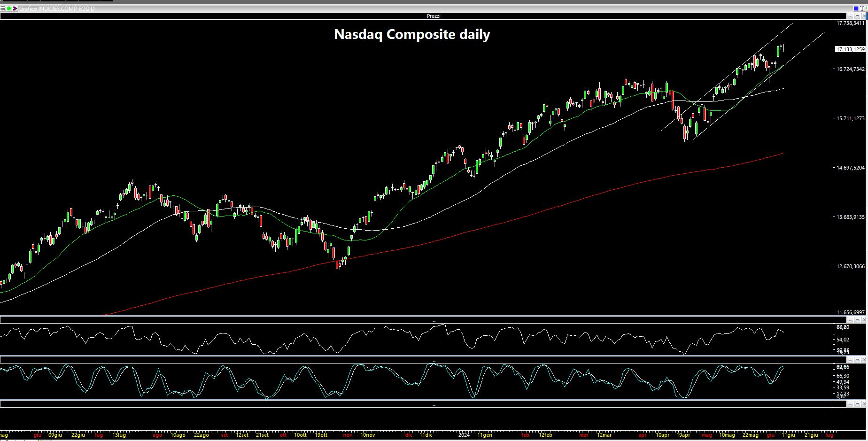
Task: Click the 11gen date label on time axis
Action: [484, 435]
